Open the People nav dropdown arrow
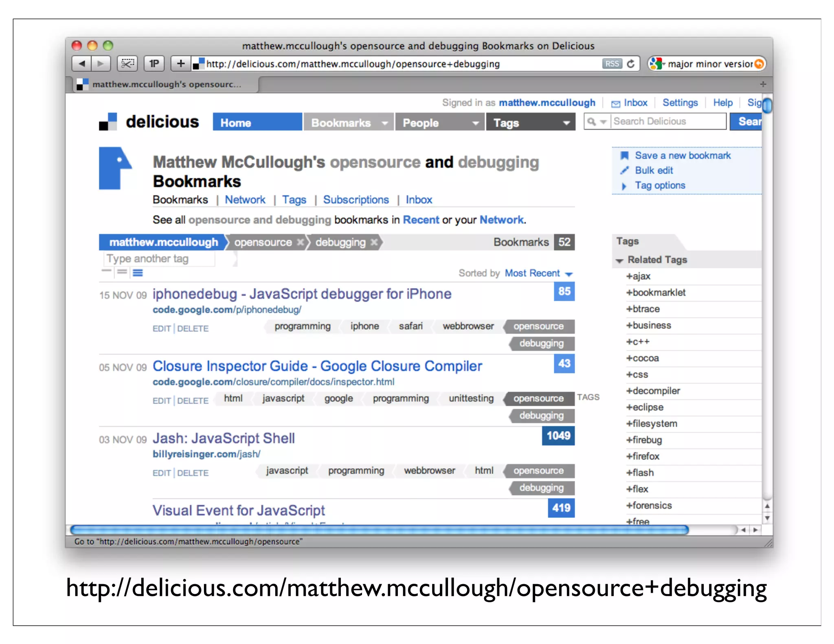The image size is (834, 644). click(475, 123)
